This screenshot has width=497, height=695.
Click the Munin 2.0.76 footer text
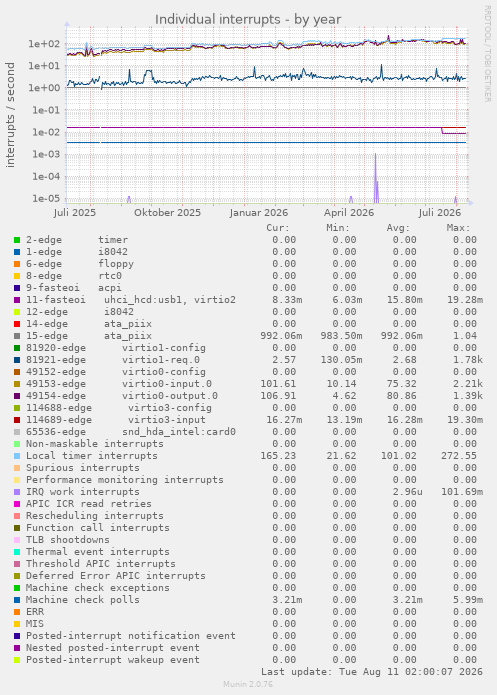pyautogui.click(x=248, y=684)
